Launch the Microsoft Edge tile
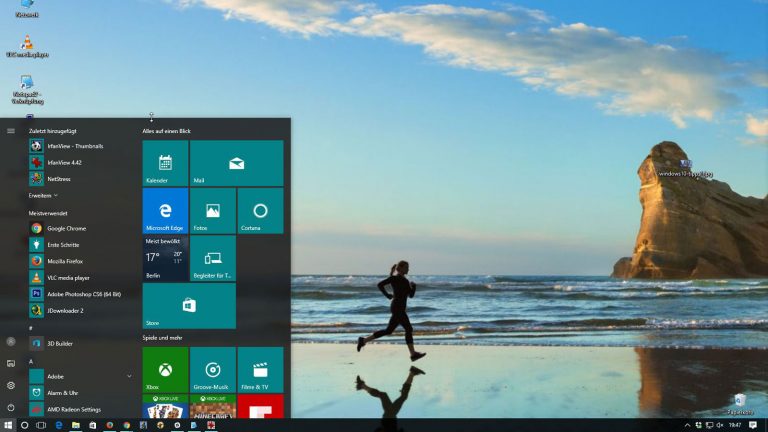 (165, 211)
